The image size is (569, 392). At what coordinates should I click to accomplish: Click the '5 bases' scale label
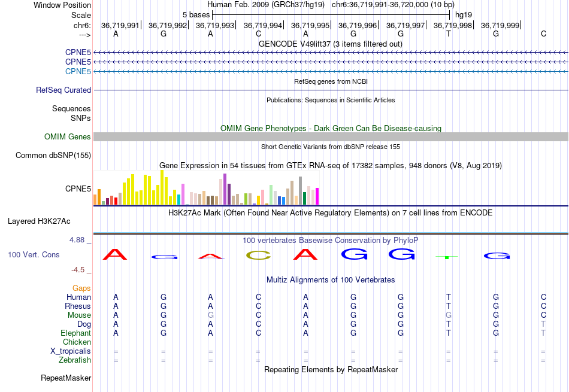[196, 15]
